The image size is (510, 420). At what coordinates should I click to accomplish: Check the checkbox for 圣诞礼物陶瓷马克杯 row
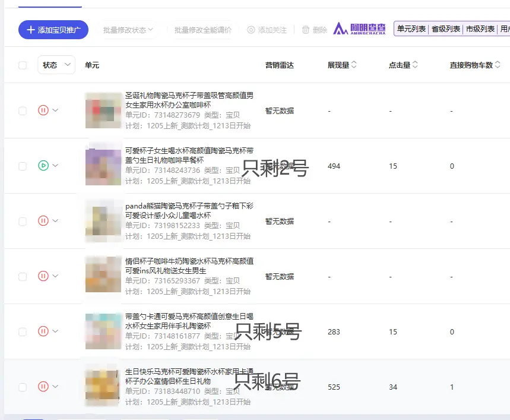22,110
